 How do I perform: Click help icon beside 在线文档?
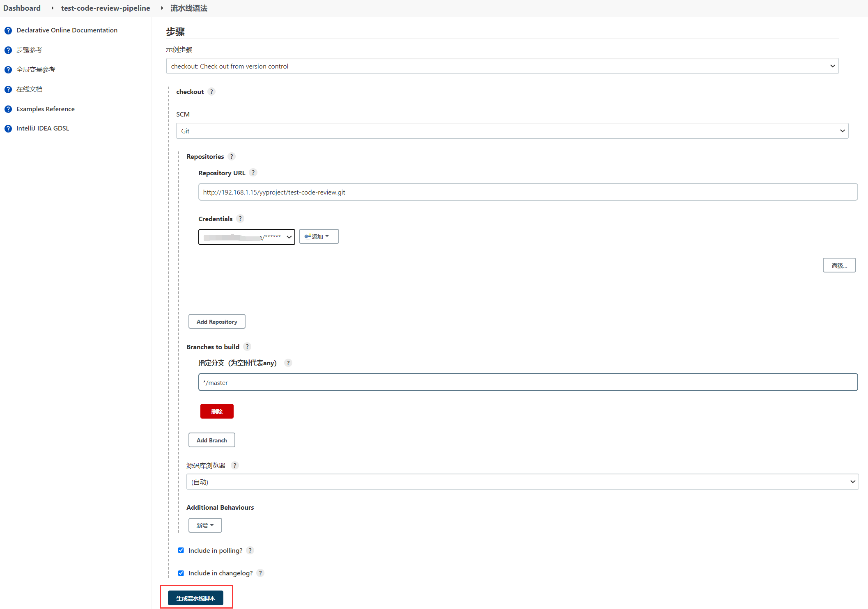pyautogui.click(x=8, y=89)
